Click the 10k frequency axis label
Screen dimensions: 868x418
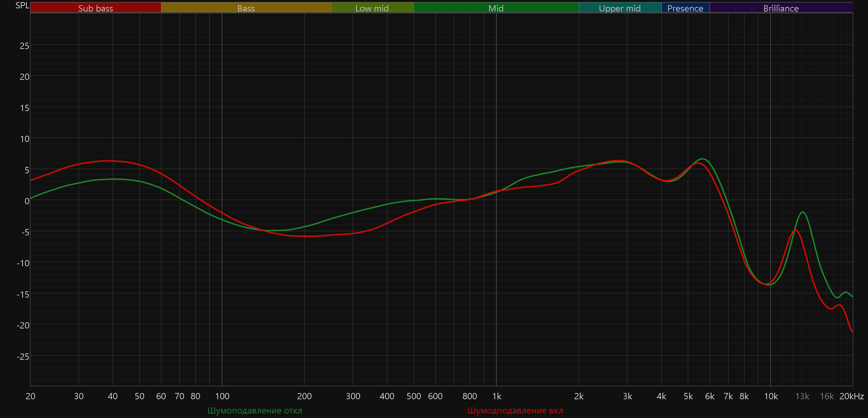pos(771,396)
